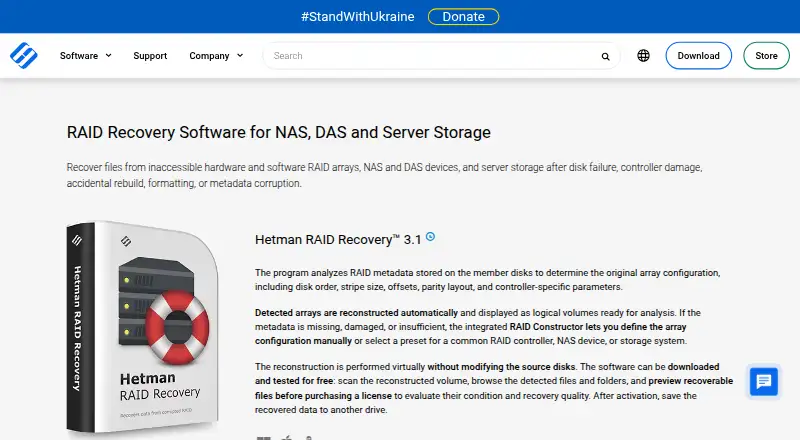Click the Download button
This screenshot has width=800, height=440.
coord(698,56)
